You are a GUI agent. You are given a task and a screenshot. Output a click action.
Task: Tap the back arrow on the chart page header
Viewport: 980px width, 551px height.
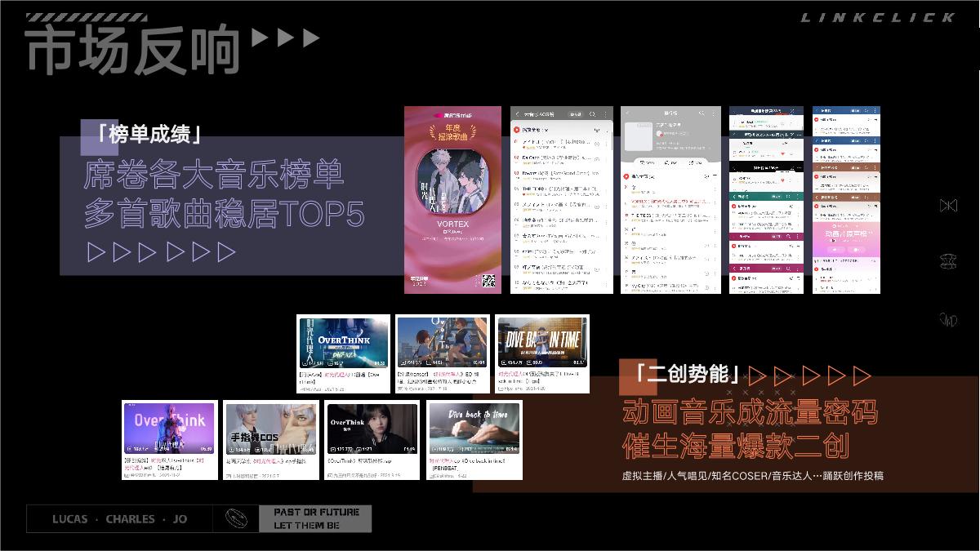pos(518,113)
